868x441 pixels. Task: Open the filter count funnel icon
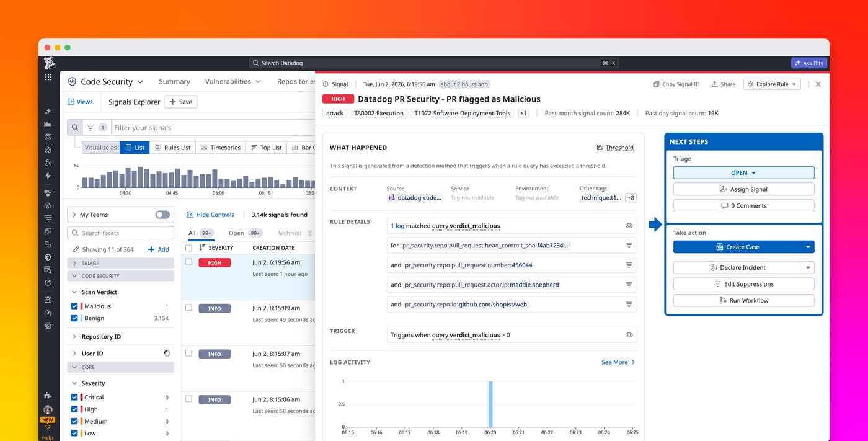(x=91, y=128)
